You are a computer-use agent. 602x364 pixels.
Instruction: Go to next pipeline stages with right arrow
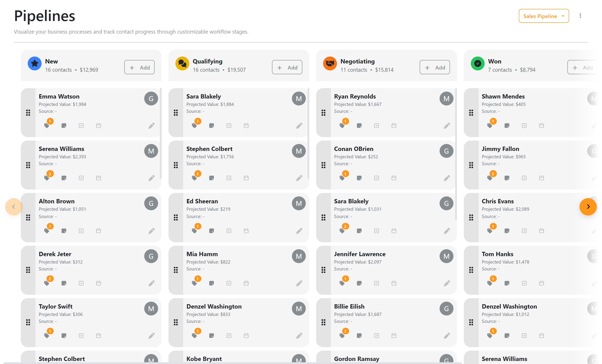click(x=588, y=207)
